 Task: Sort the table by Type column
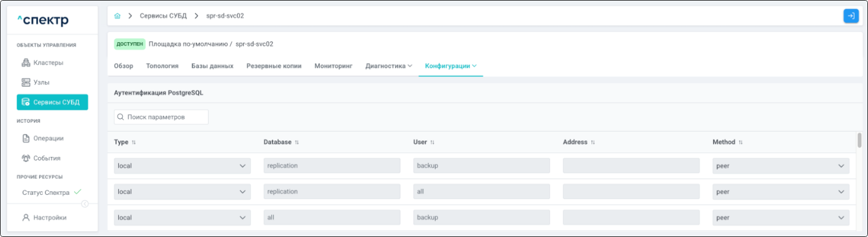(x=133, y=142)
